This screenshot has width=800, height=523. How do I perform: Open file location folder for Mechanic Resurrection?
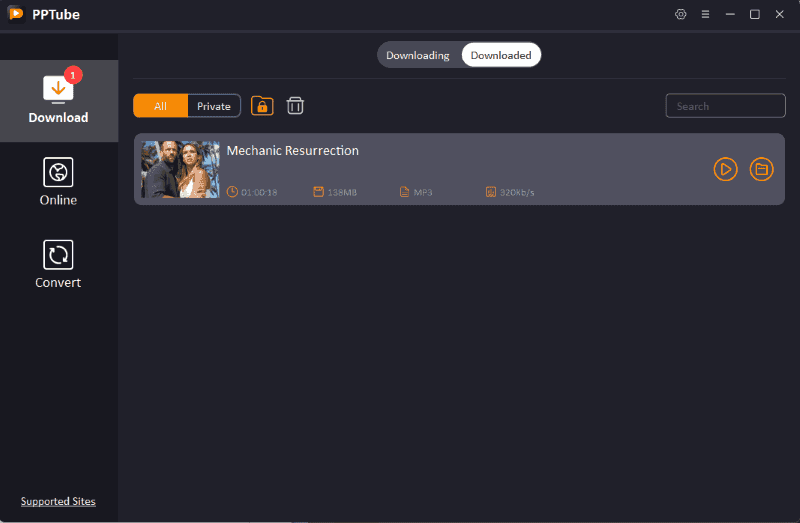pyautogui.click(x=761, y=169)
